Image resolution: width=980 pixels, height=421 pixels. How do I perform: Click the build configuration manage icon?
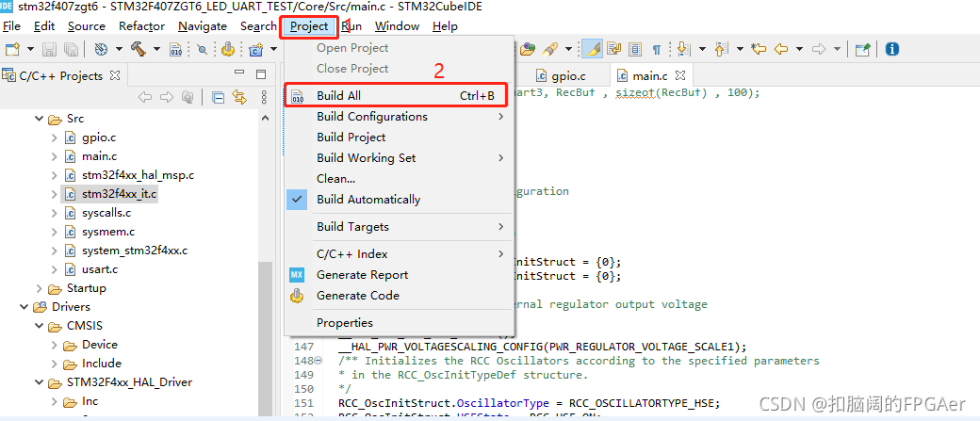tap(101, 49)
